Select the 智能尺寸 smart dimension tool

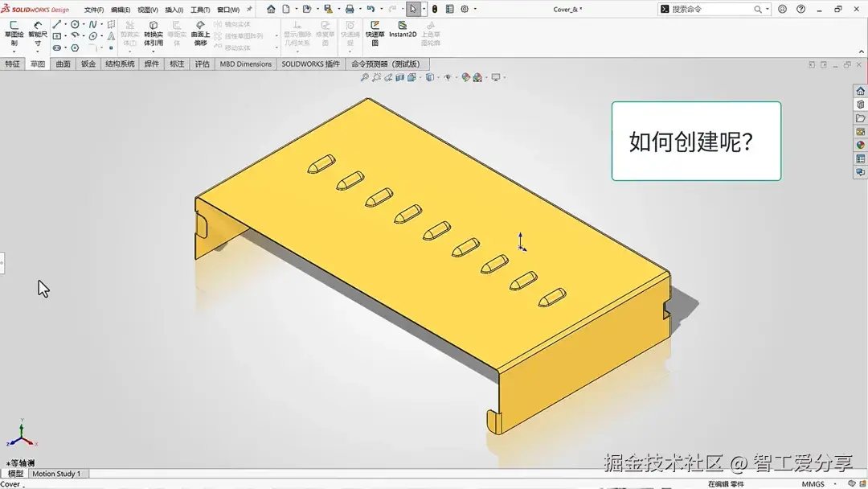38,33
